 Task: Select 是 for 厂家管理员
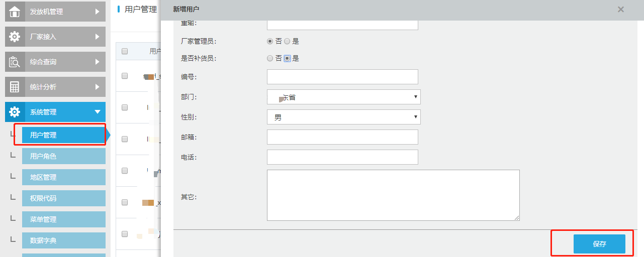tap(287, 41)
